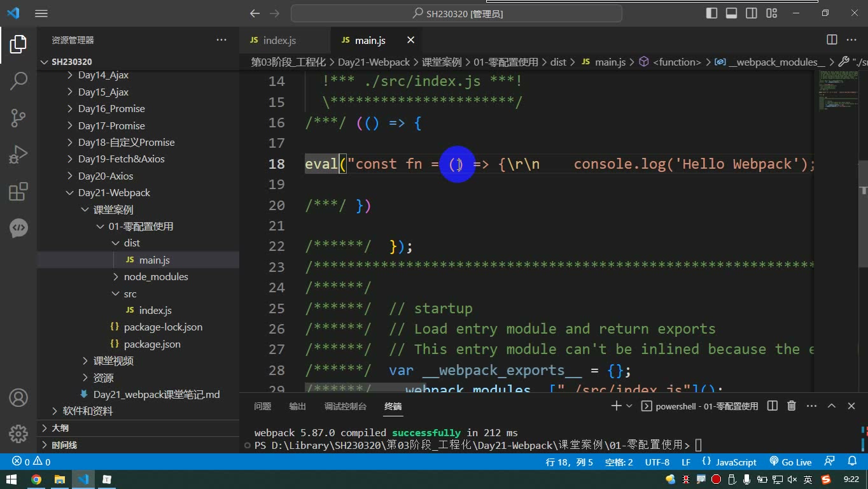
Task: Open the Manage gear settings icon
Action: pos(18,434)
